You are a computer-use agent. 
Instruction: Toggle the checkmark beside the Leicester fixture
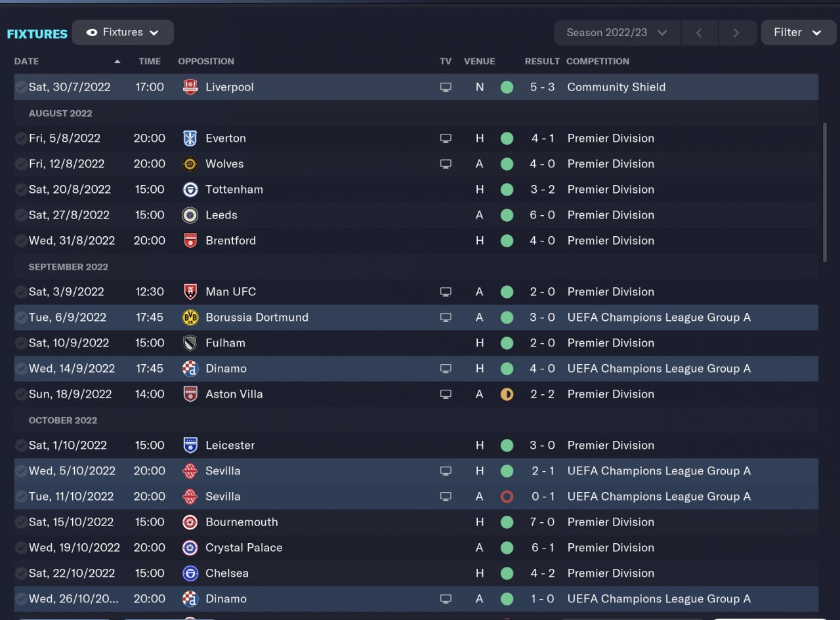[x=21, y=445]
